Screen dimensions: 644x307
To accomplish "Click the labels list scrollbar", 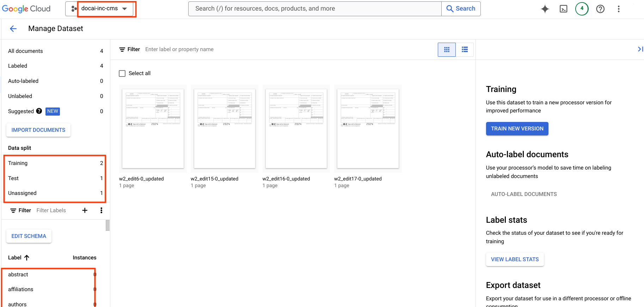I will click(x=108, y=226).
